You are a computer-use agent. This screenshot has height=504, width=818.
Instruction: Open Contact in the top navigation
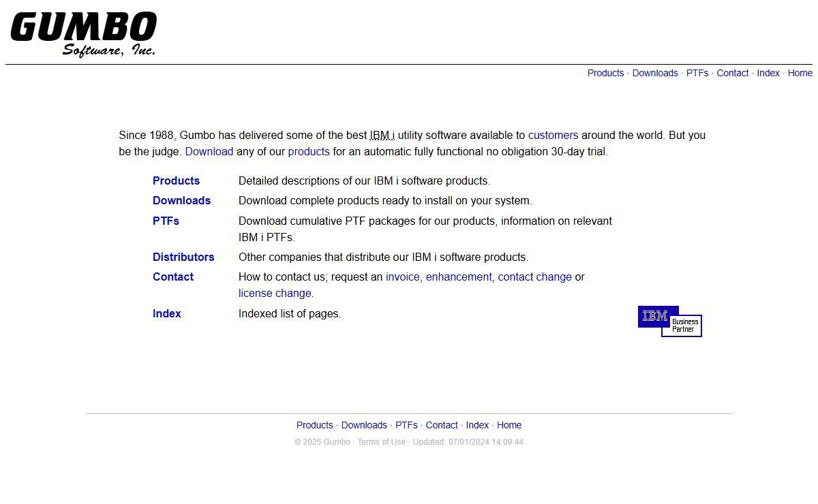point(733,73)
